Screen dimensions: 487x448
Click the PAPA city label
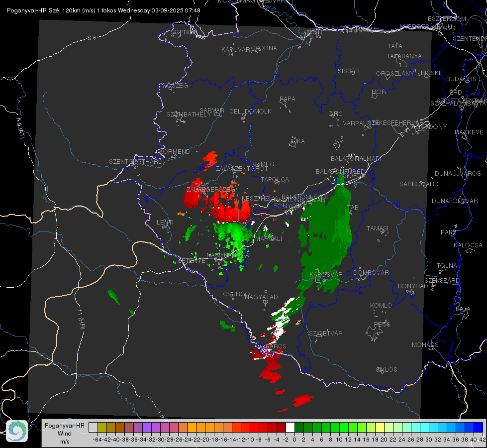[288, 99]
